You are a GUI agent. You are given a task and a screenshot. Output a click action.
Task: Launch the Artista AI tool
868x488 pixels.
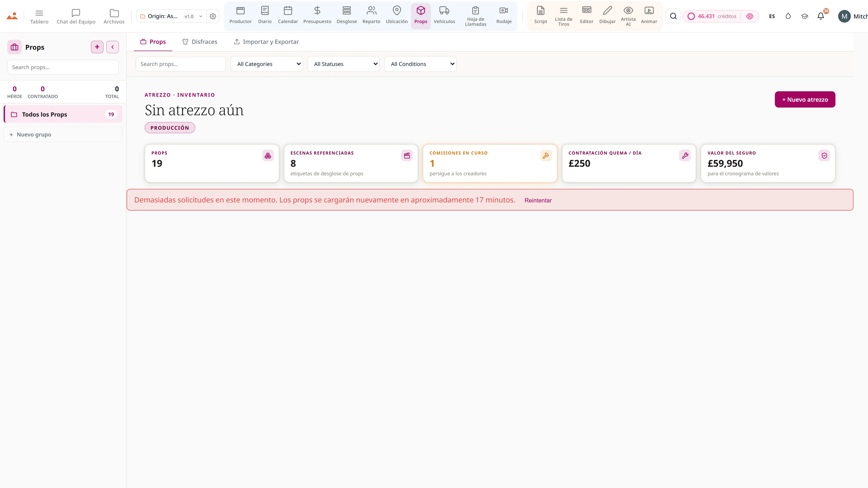pyautogui.click(x=628, y=16)
